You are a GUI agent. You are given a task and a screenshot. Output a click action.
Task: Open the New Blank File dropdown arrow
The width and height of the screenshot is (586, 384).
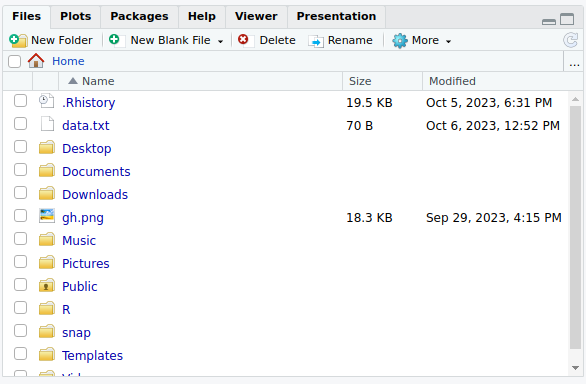[220, 41]
